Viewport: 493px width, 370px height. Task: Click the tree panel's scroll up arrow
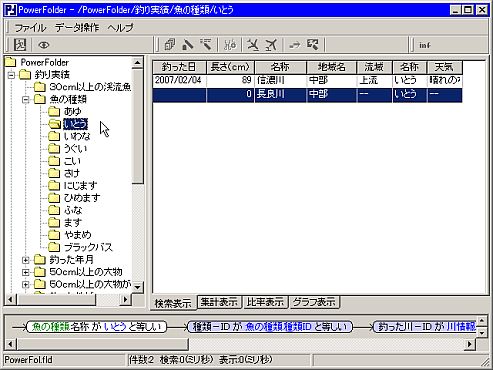pyautogui.click(x=137, y=62)
